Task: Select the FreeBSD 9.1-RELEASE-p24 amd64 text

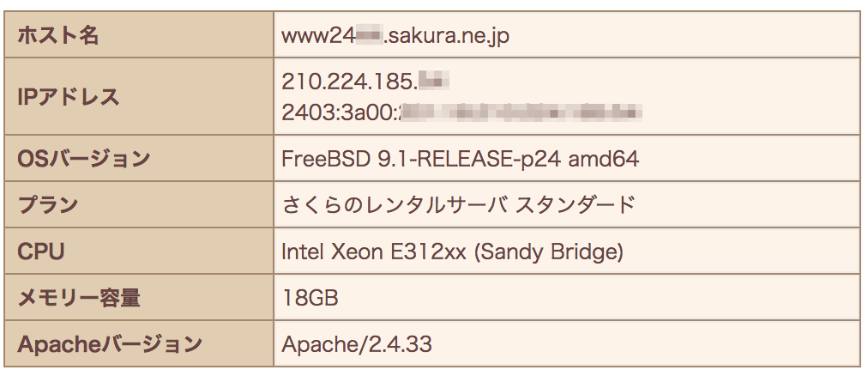Action: click(x=461, y=159)
